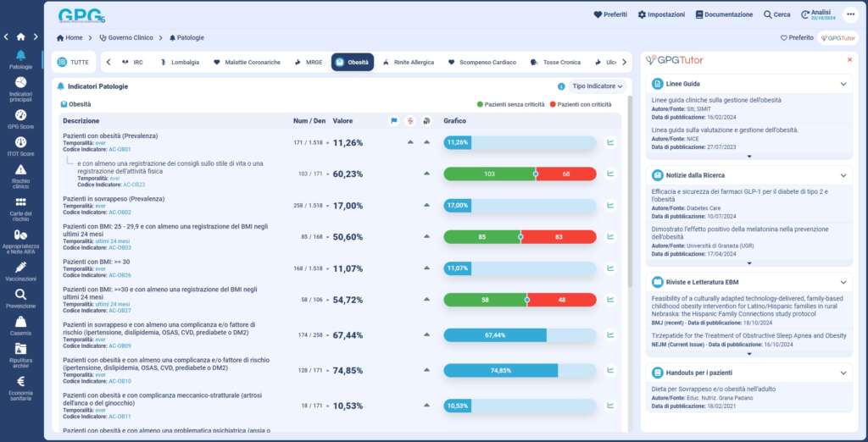Screen dimensions: 868x442
Task: Click the home icon in the sidebar
Action: (20, 36)
